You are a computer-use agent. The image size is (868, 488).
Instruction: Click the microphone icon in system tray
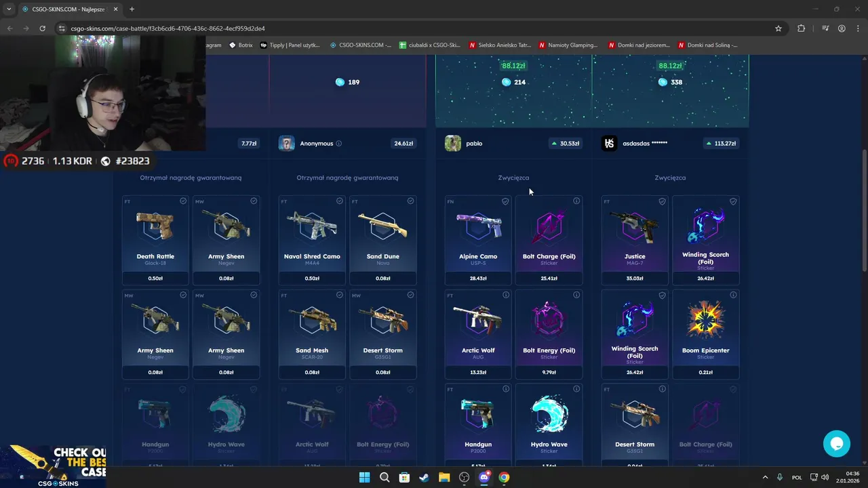pyautogui.click(x=780, y=477)
